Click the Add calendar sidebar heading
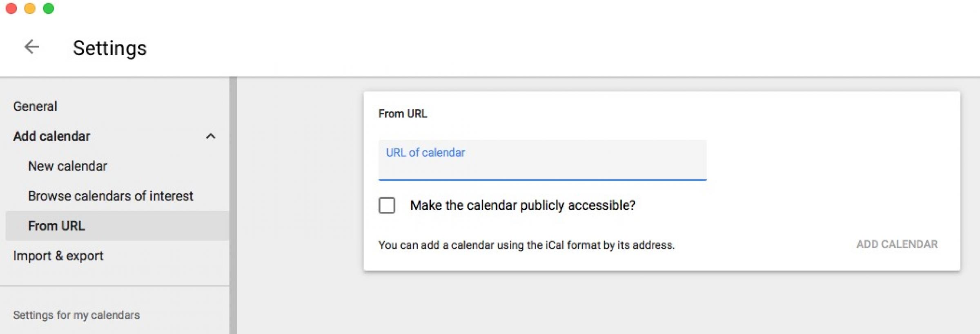 [52, 136]
